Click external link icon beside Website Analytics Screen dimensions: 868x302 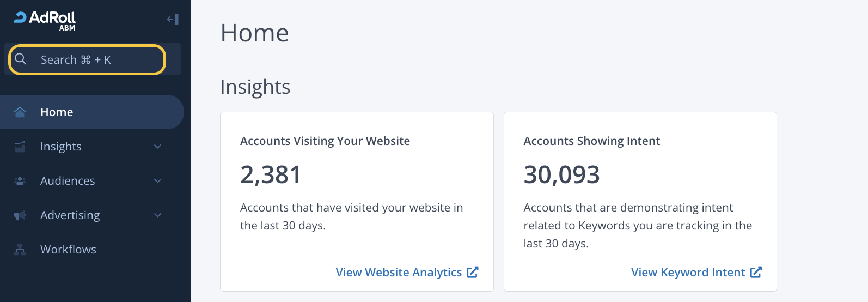(x=473, y=272)
